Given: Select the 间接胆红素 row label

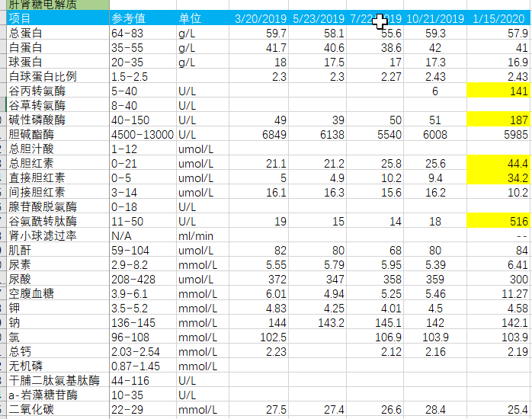Looking at the screenshot, I should point(37,192).
